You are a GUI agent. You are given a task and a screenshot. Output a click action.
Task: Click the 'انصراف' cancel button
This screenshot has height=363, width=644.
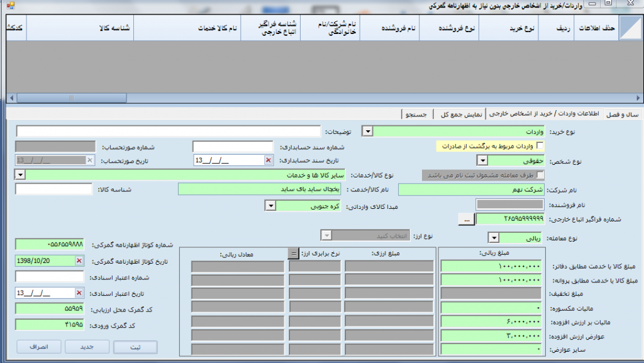click(x=38, y=347)
